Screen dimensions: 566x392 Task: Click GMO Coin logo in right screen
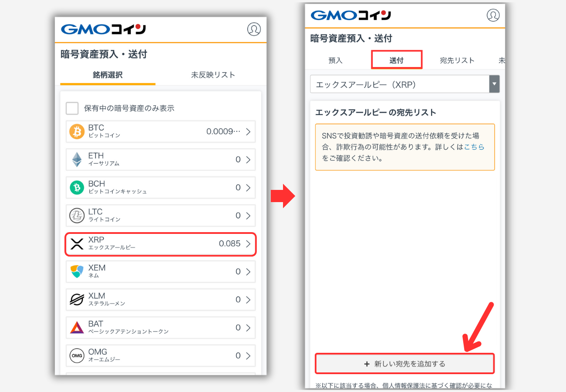(351, 15)
